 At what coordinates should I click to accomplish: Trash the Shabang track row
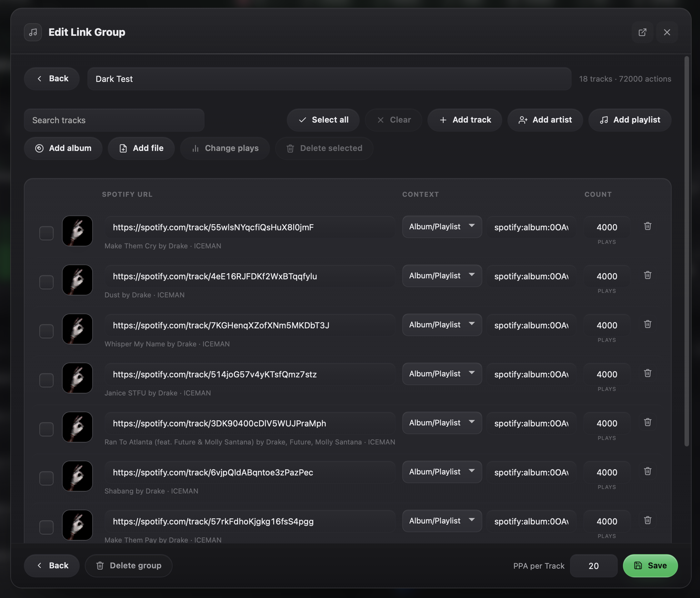tap(647, 471)
